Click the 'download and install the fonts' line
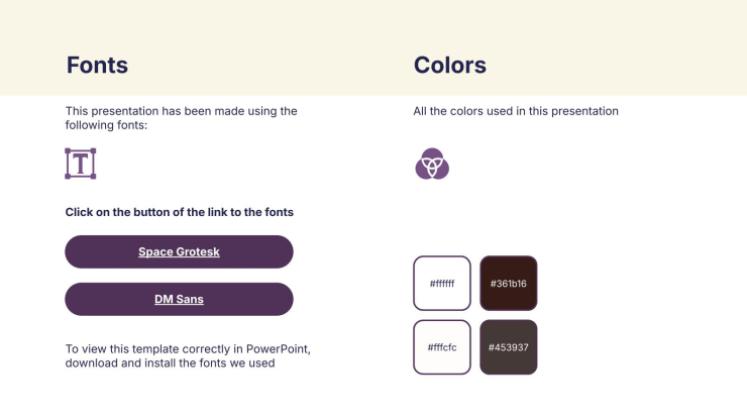Image resolution: width=747 pixels, height=420 pixels. (170, 363)
